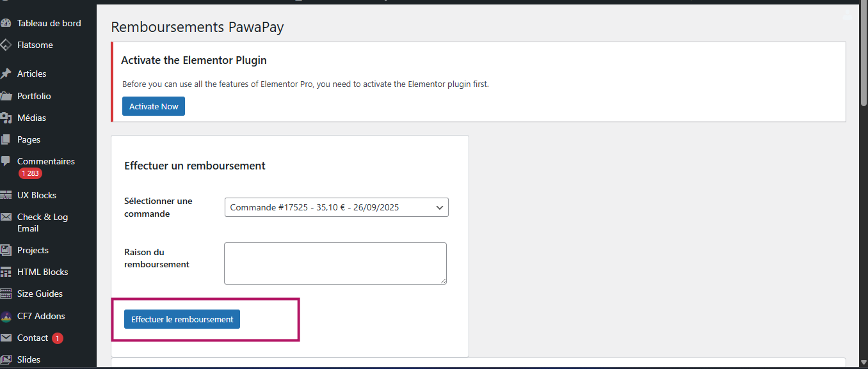This screenshot has width=868, height=369.
Task: Click the Articles pin icon
Action: 6,74
